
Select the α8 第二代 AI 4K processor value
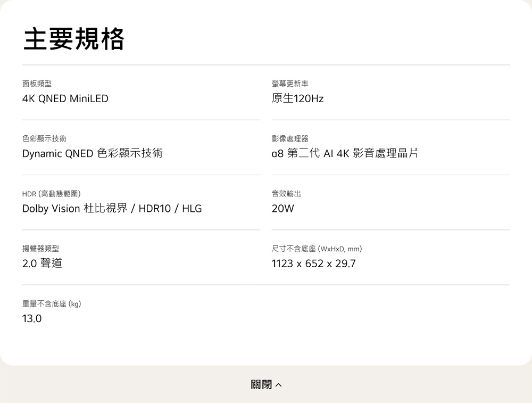click(345, 153)
